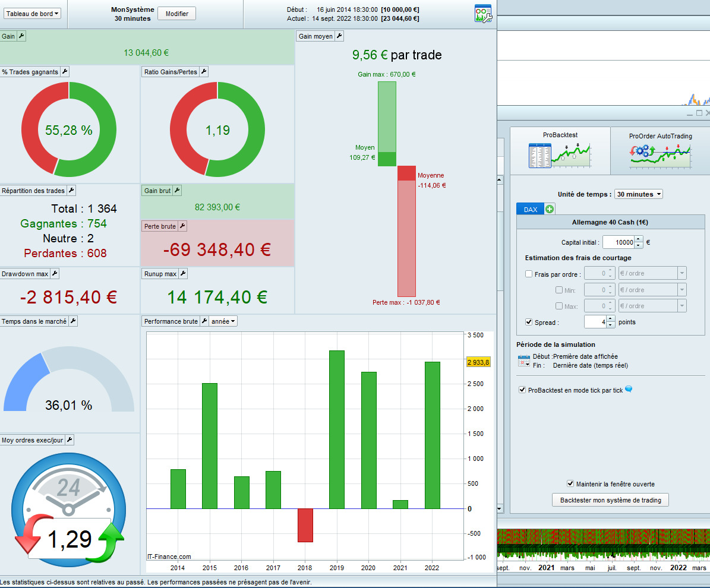Toggle Maintenir la fenêtre ouverte checkbox
This screenshot has width=710, height=588.
[570, 484]
